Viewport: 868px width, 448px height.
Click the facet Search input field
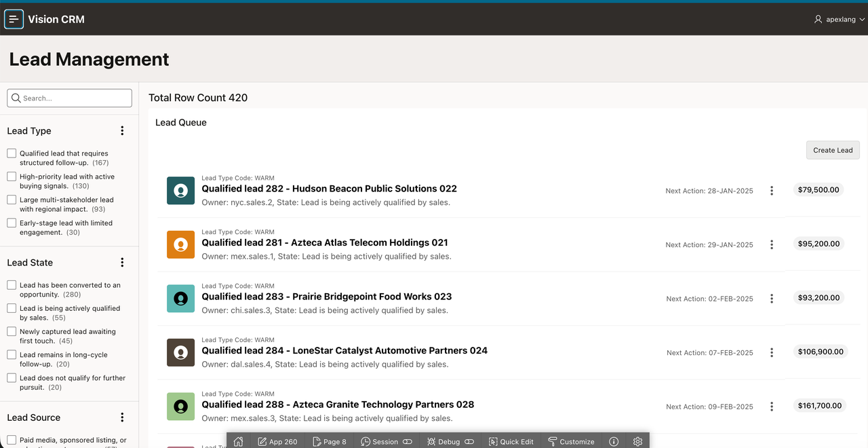tap(70, 98)
